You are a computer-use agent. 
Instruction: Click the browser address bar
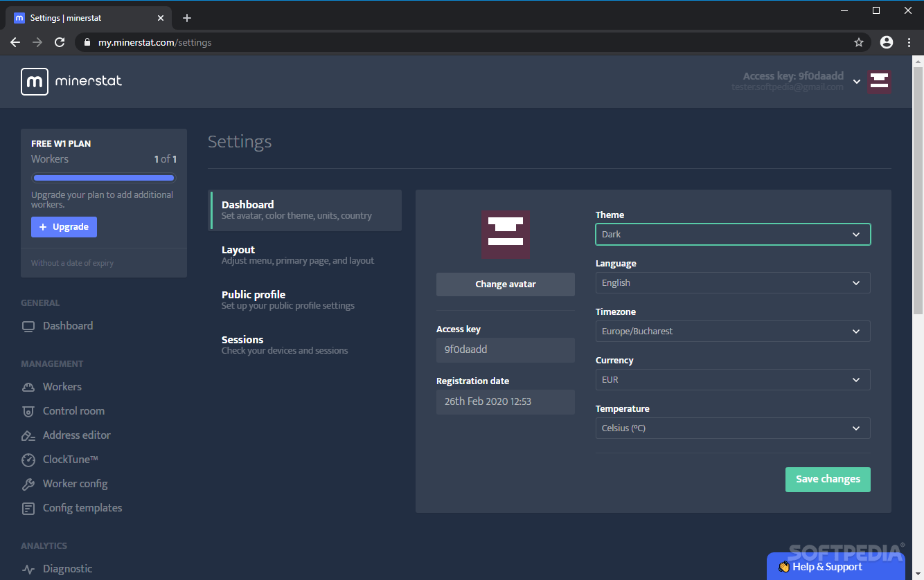(x=471, y=42)
